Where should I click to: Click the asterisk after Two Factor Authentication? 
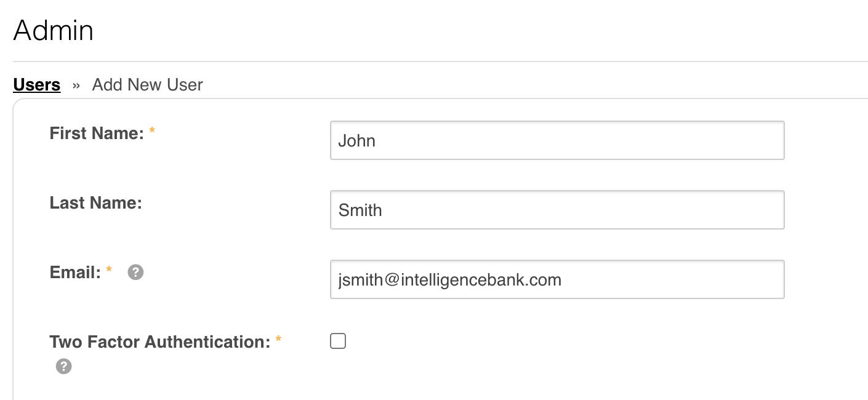tap(278, 340)
